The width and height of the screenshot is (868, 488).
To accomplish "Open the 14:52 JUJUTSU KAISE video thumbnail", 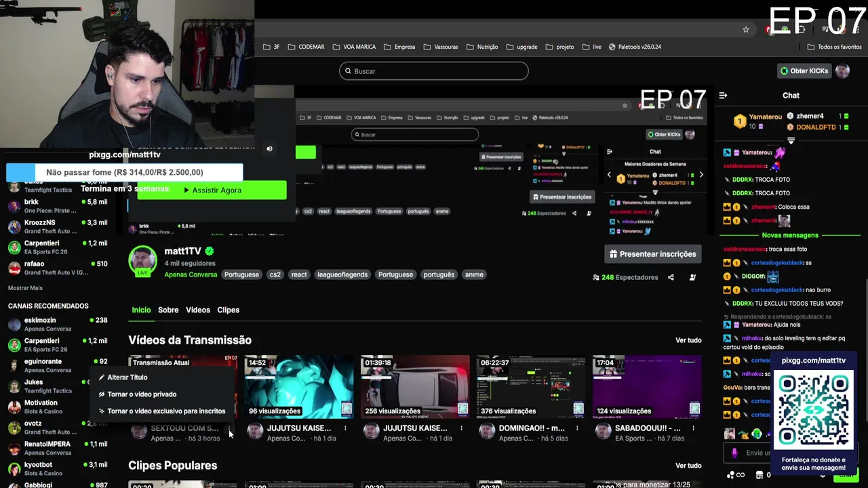I will pos(299,386).
